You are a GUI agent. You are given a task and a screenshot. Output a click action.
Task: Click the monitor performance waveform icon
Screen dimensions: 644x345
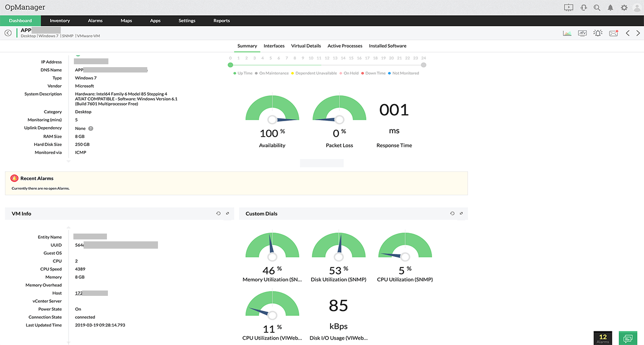(582, 33)
